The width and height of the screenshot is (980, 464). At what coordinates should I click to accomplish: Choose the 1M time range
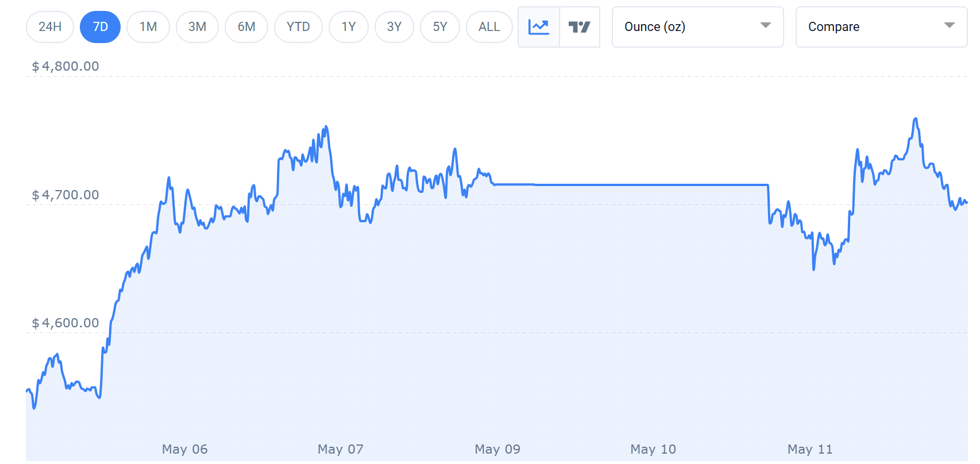(x=148, y=27)
